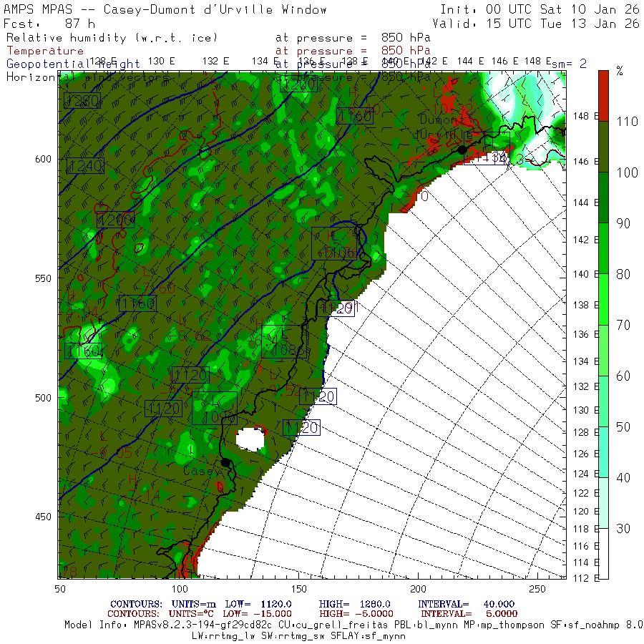Click the 'AMPS MPAS -- Casey-Dumont d'Urville Window' title

[165, 9]
